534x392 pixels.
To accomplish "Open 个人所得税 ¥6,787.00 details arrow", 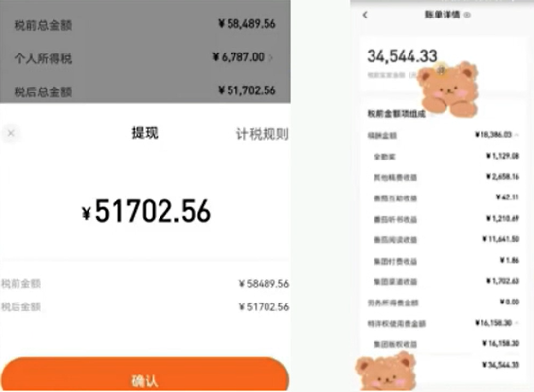I will click(271, 58).
